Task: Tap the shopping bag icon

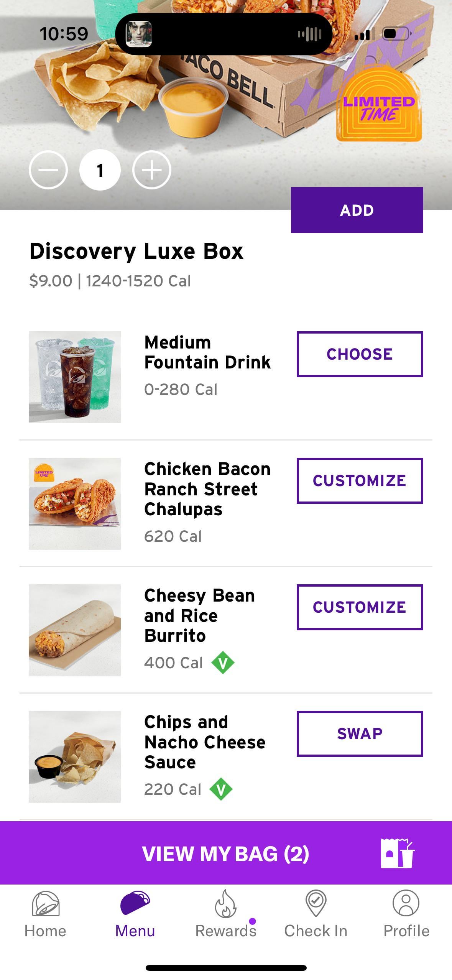Action: coord(397,853)
